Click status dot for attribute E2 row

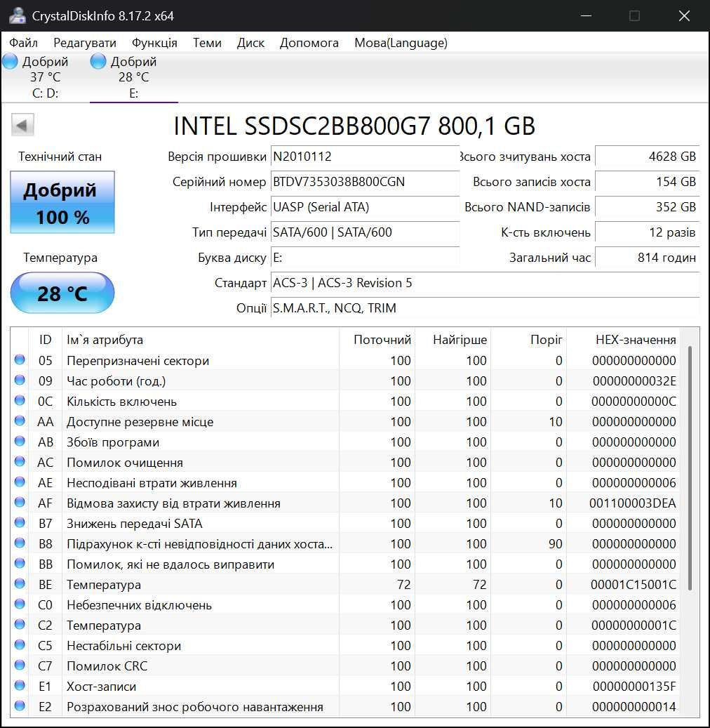(x=20, y=706)
